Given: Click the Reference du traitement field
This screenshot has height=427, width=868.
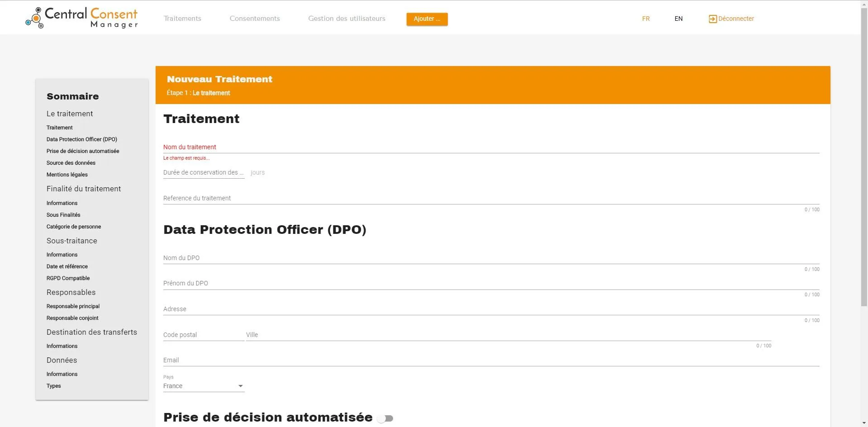Looking at the screenshot, I should tap(491, 198).
